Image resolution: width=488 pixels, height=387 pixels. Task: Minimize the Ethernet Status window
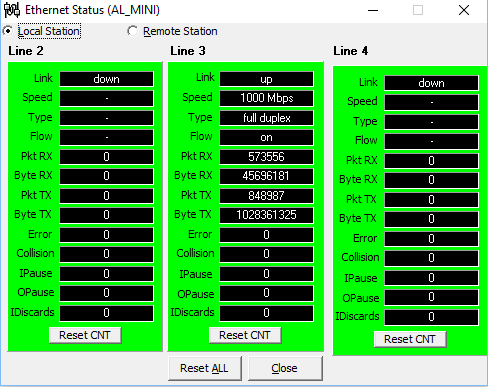click(x=373, y=10)
